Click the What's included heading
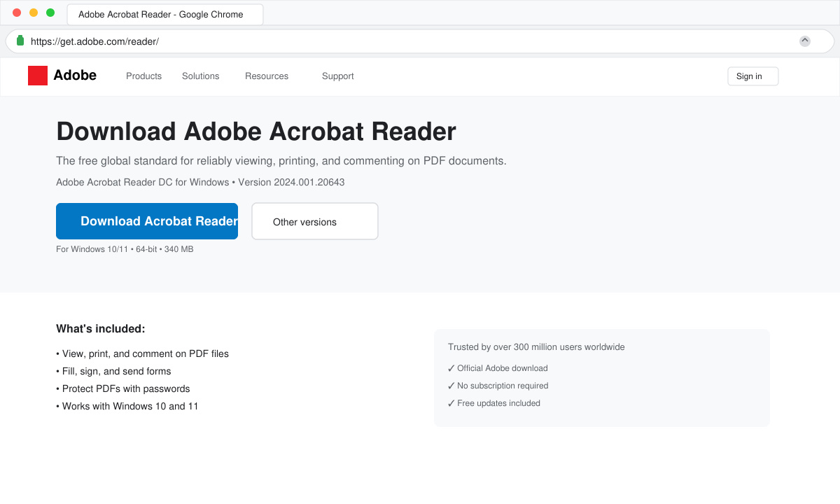Viewport: 840px width, 504px height. point(101,329)
